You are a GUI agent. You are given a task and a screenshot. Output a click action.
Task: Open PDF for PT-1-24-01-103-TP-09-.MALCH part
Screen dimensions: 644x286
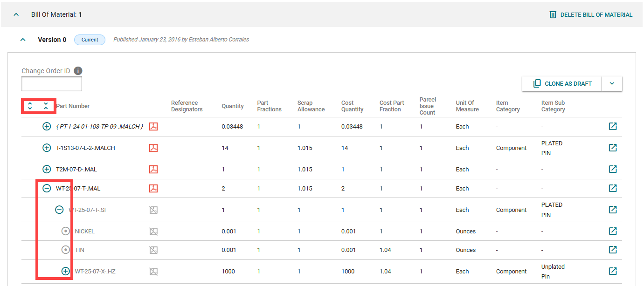pos(153,127)
